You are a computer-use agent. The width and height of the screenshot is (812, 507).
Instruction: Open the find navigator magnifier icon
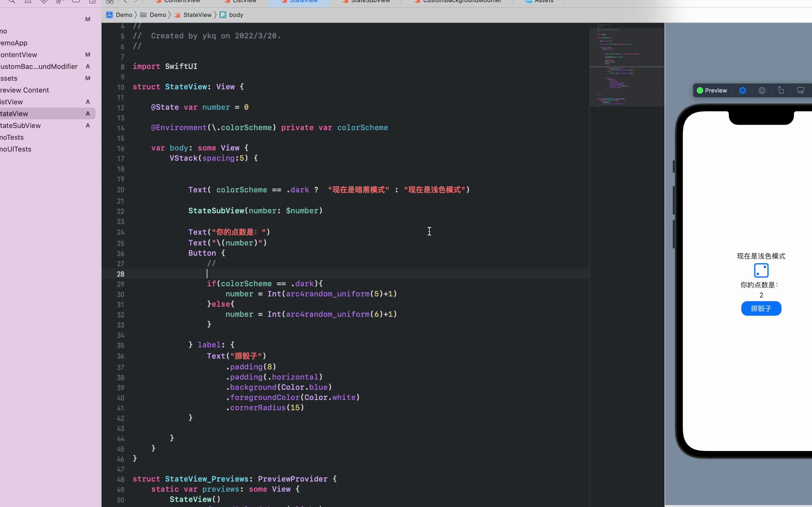[x=12, y=1]
